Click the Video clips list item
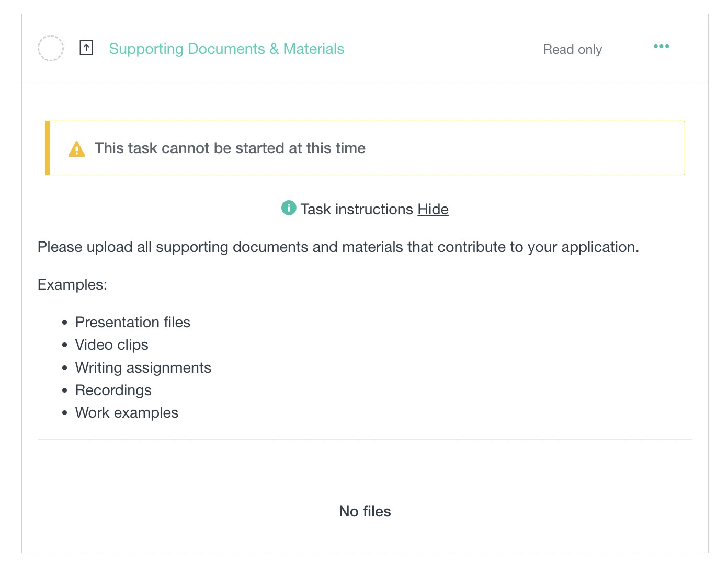 point(112,344)
